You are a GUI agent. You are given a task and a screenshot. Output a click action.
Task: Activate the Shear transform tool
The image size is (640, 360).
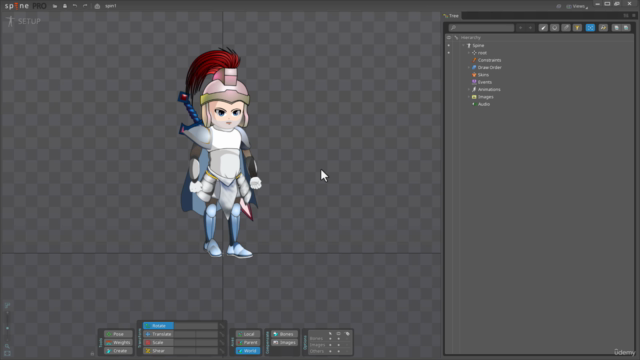(x=158, y=351)
